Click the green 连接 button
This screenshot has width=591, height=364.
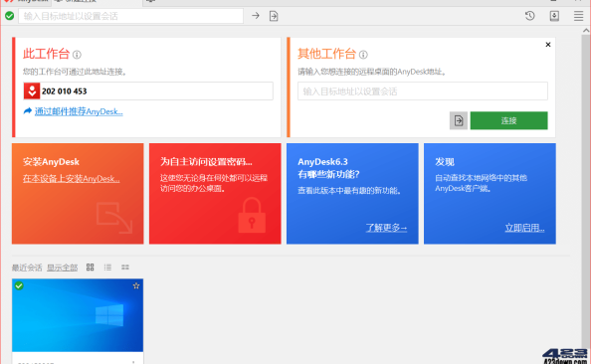[508, 120]
